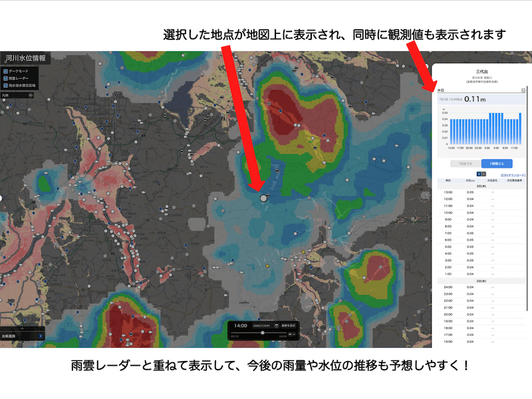
Task: Select the 1時間ごと tab
Action: point(498,163)
